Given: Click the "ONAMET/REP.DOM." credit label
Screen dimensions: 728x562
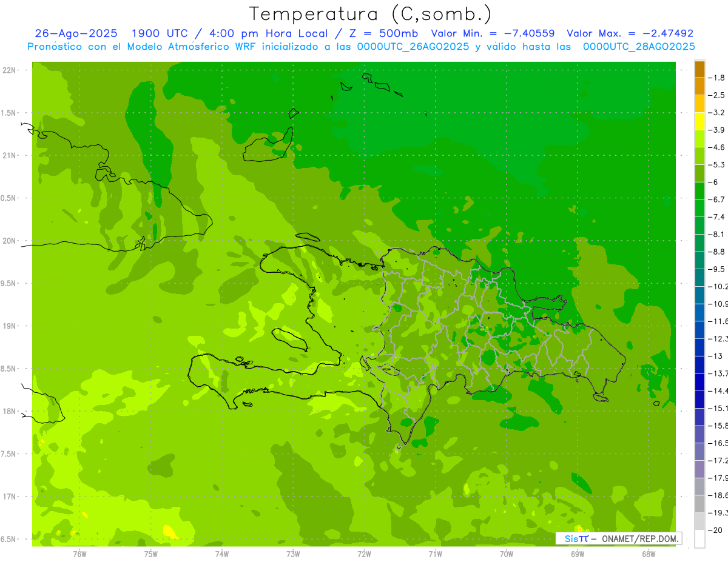Looking at the screenshot, I should pyautogui.click(x=641, y=538).
